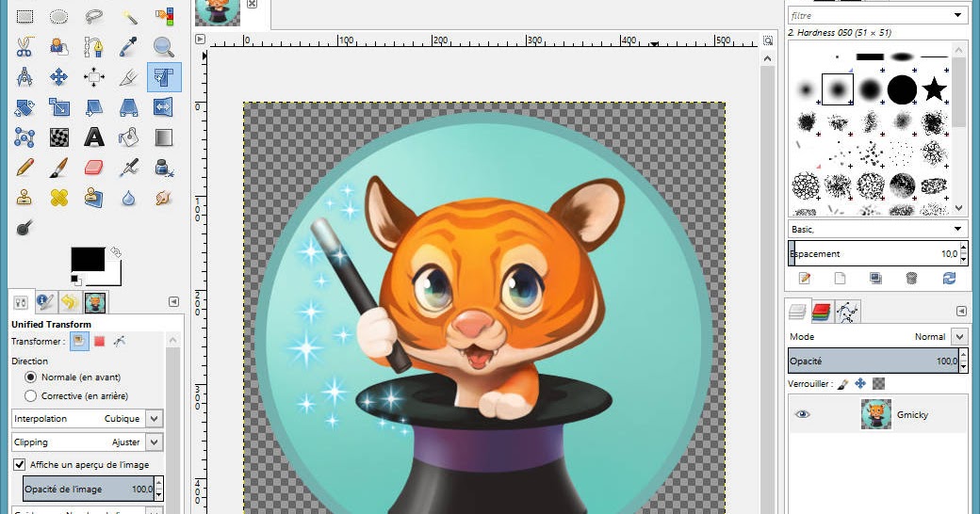The width and height of the screenshot is (980, 514).
Task: Select the Pencil tool
Action: [x=24, y=168]
